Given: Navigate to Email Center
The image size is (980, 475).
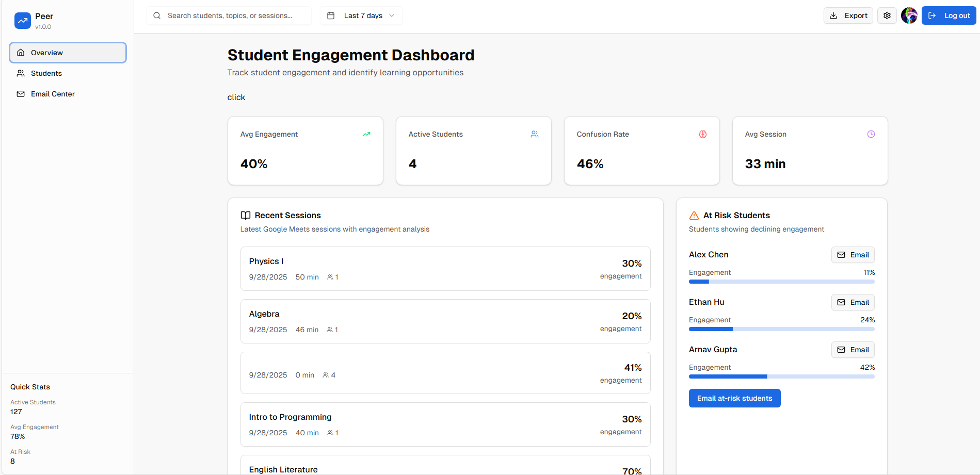Looking at the screenshot, I should pos(68,94).
